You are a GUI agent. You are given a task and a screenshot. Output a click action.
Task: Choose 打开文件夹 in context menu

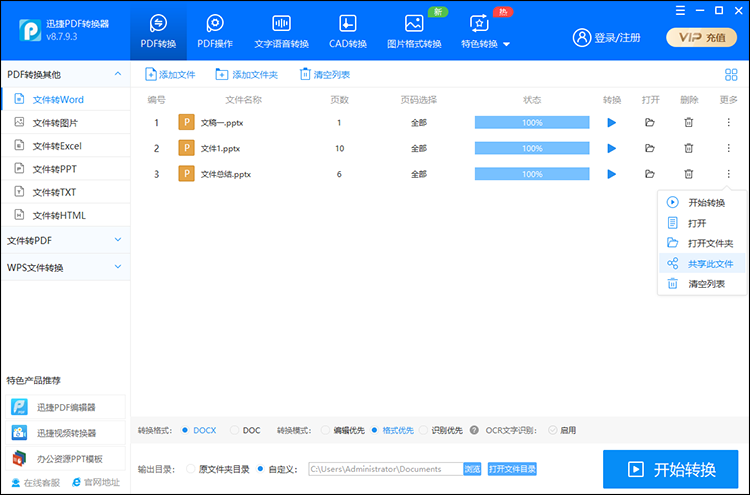(x=702, y=243)
